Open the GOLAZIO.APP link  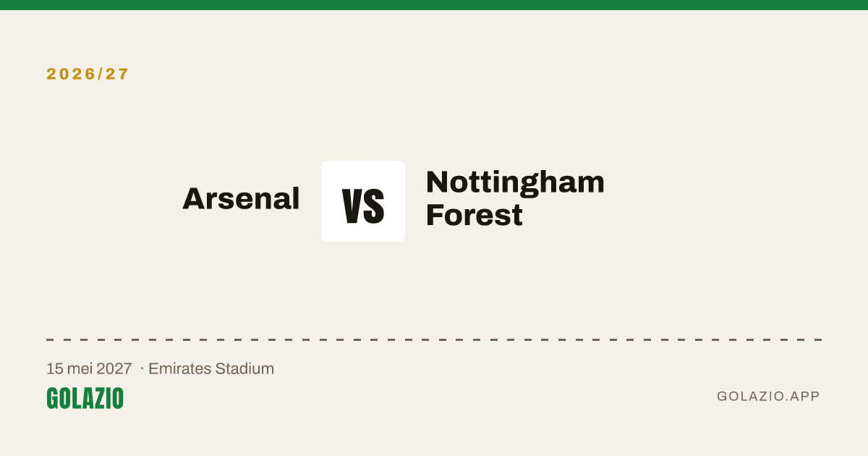768,396
